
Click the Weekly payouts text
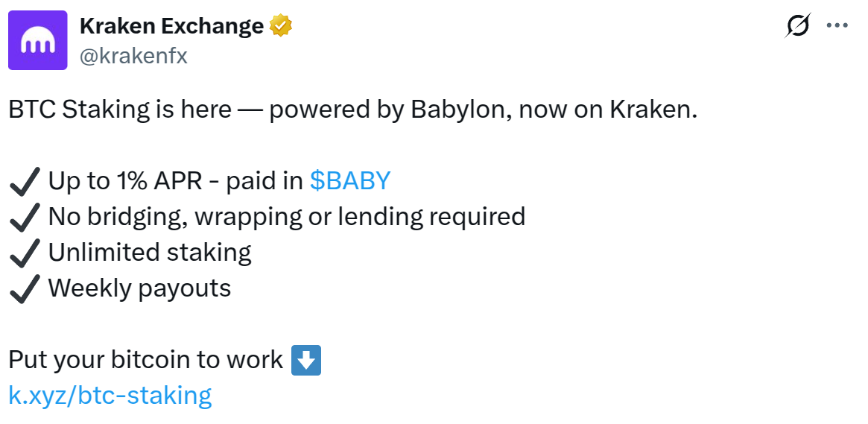(139, 288)
